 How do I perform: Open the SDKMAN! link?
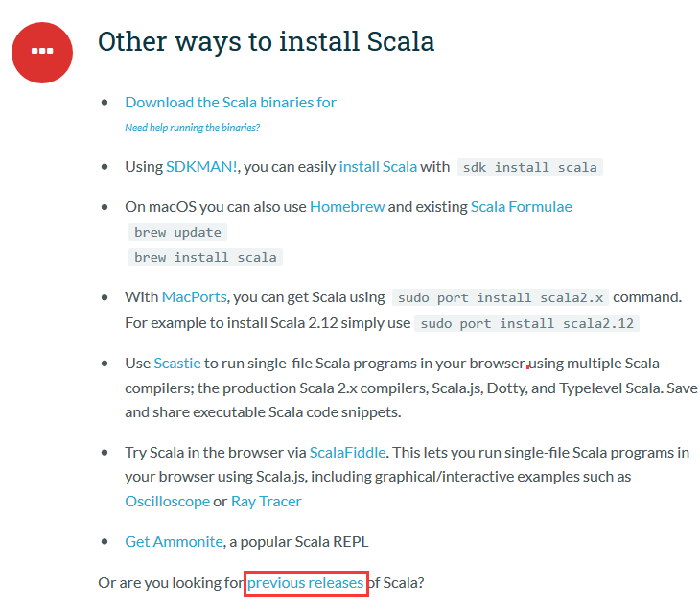click(x=202, y=166)
